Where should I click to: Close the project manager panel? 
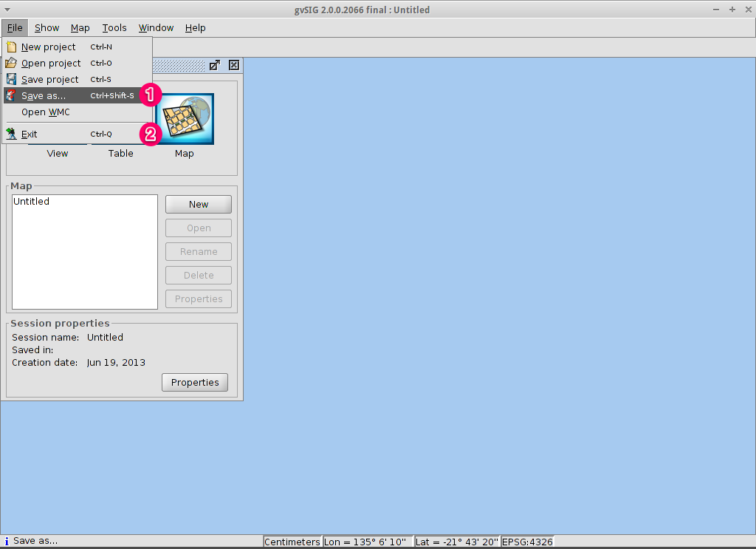(234, 65)
